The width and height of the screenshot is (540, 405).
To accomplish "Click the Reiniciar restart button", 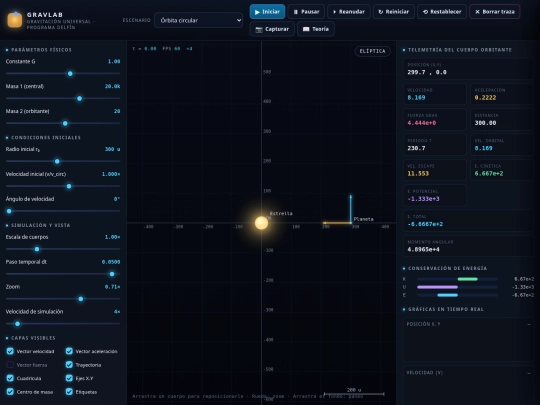I will pos(394,12).
